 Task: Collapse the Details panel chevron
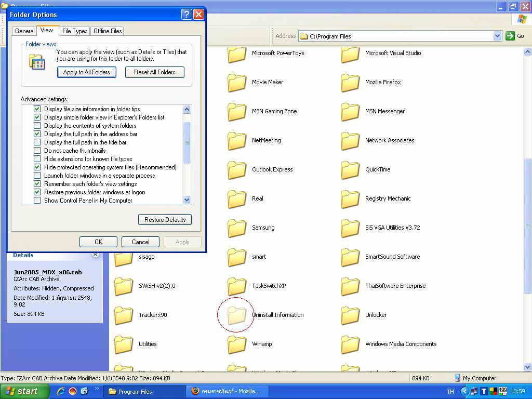[96, 255]
